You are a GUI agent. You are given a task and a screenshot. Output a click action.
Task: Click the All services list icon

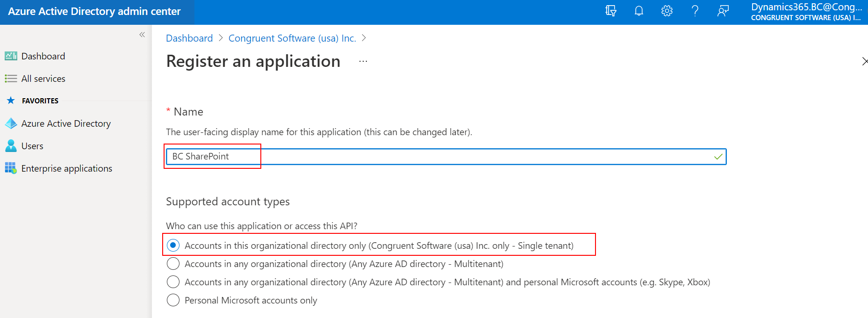tap(11, 79)
